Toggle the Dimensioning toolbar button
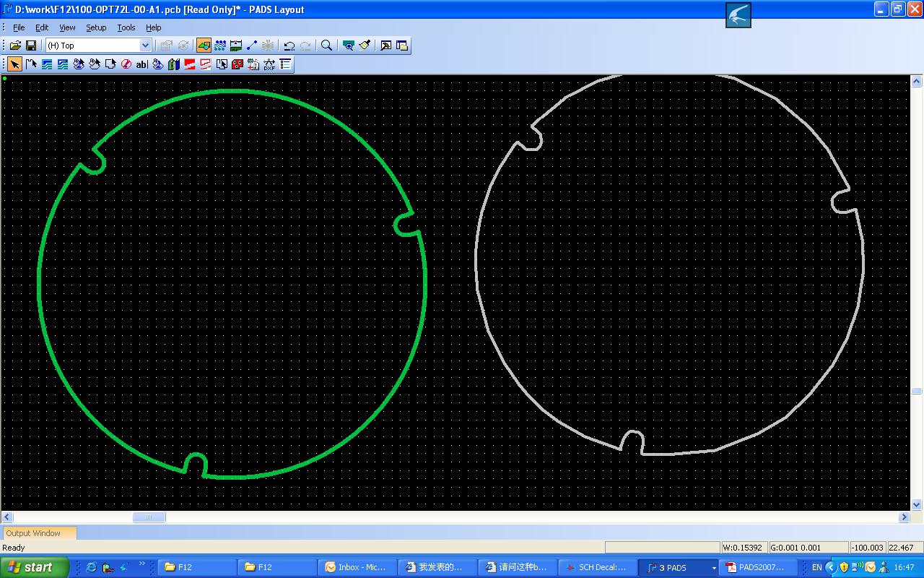This screenshot has height=578, width=924. click(x=236, y=46)
